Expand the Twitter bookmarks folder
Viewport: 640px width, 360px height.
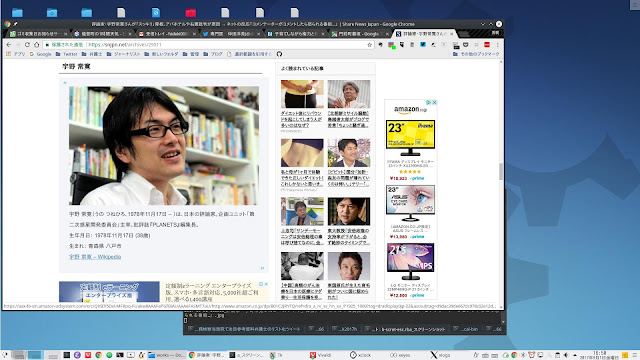coord(67,54)
